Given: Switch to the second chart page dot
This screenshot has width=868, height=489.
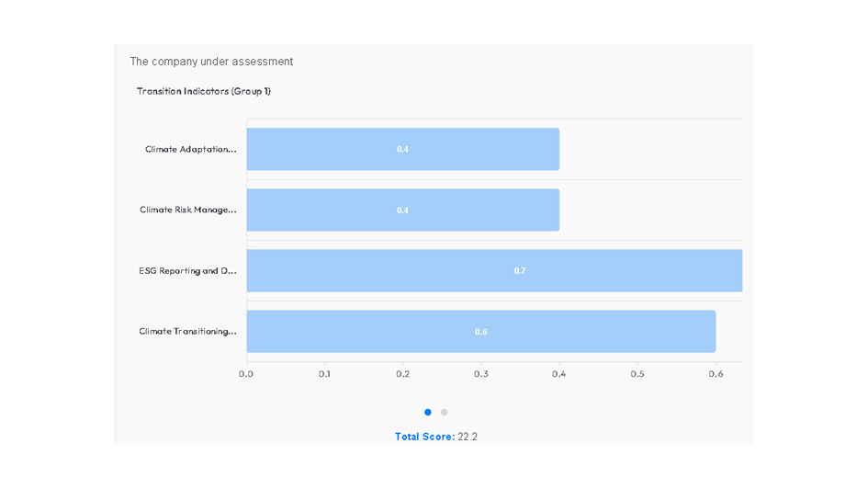Looking at the screenshot, I should tap(445, 413).
